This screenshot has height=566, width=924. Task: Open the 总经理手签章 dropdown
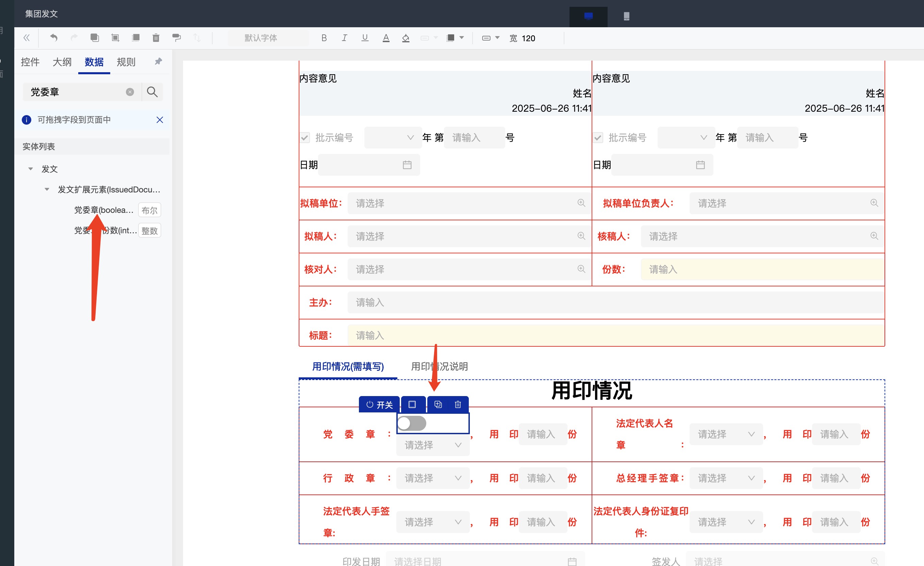click(x=726, y=478)
